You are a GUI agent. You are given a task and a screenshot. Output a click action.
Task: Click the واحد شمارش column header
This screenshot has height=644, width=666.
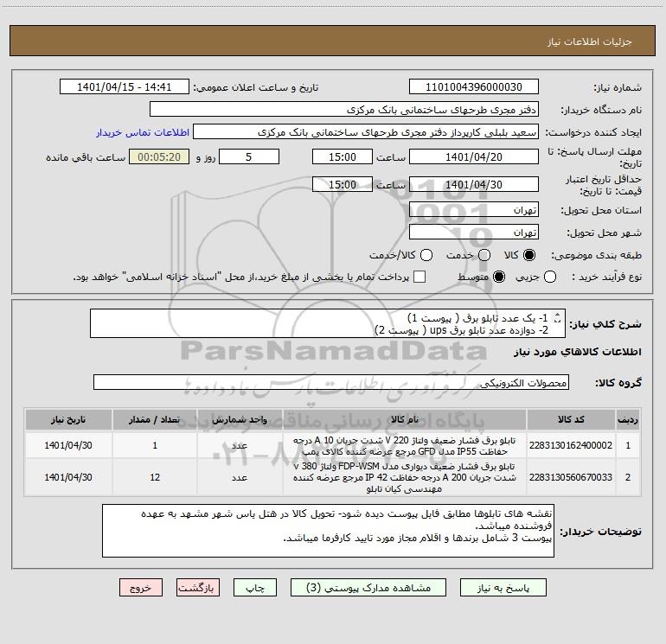click(x=240, y=419)
